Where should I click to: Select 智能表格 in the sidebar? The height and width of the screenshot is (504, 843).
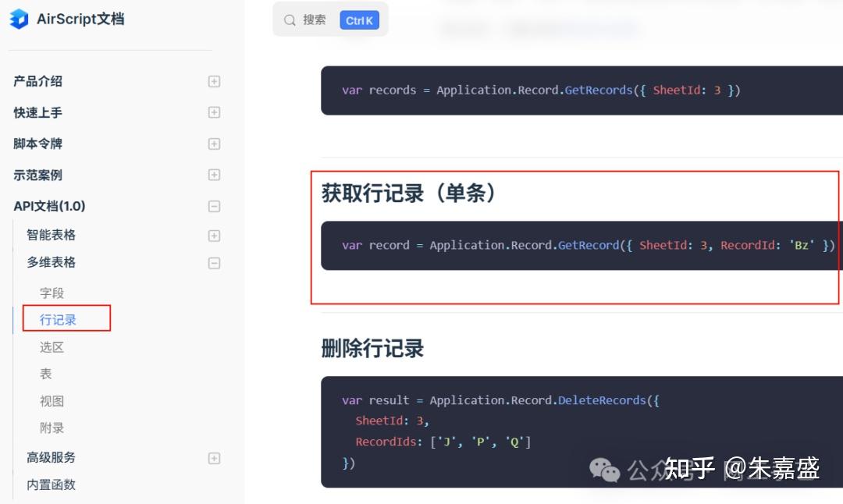pos(51,235)
